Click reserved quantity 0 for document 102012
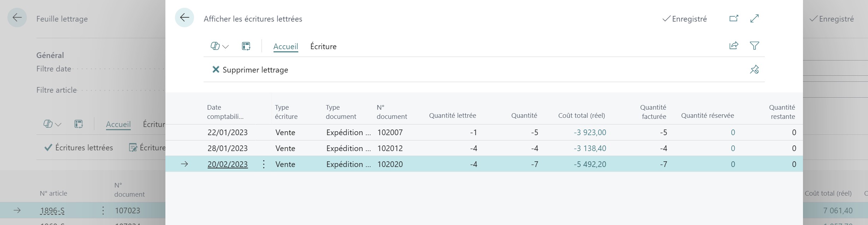This screenshot has width=868, height=225. click(733, 148)
